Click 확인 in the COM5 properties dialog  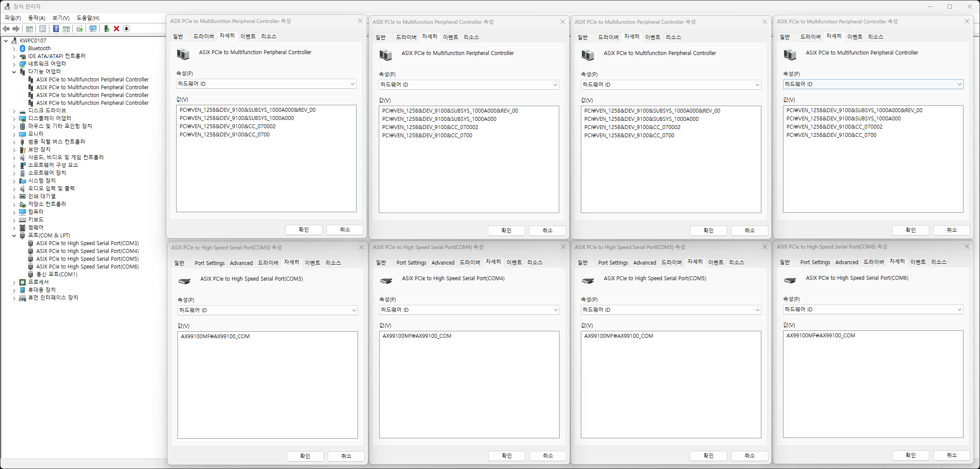click(x=708, y=456)
